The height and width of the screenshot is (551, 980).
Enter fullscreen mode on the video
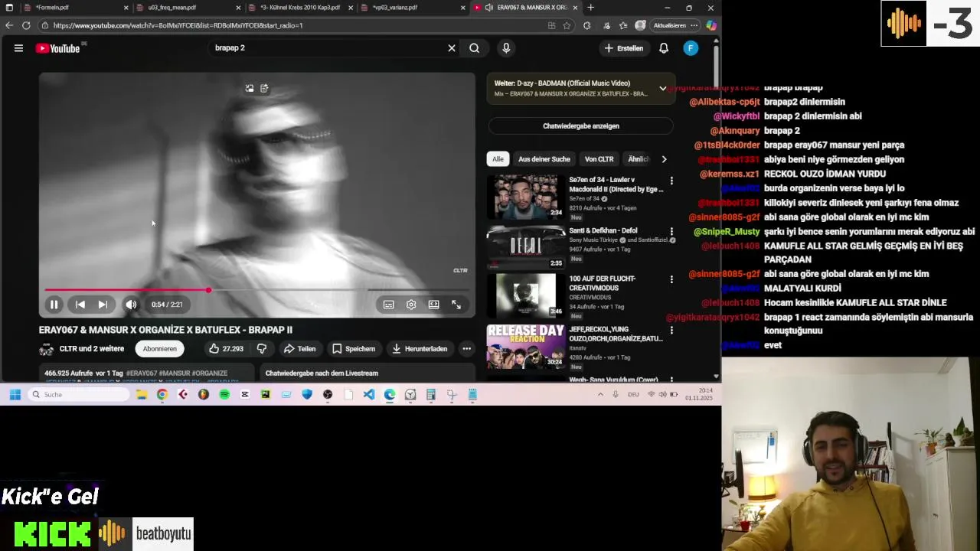[x=456, y=305]
